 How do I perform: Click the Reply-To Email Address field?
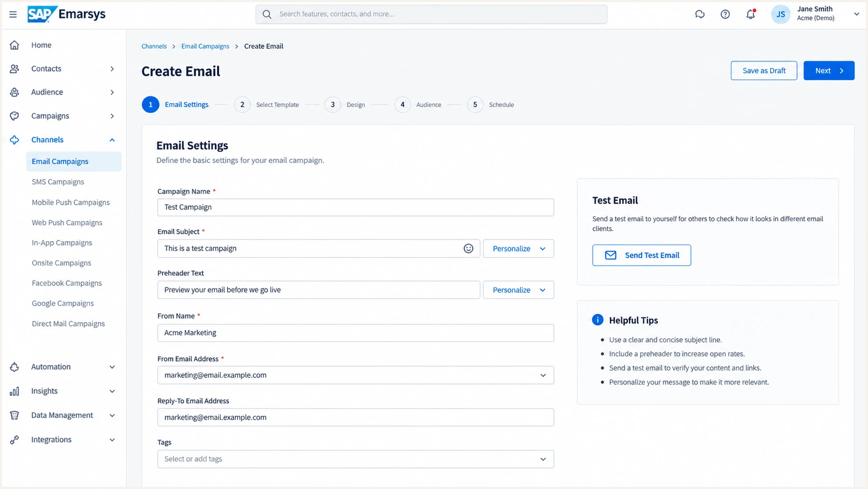(356, 417)
